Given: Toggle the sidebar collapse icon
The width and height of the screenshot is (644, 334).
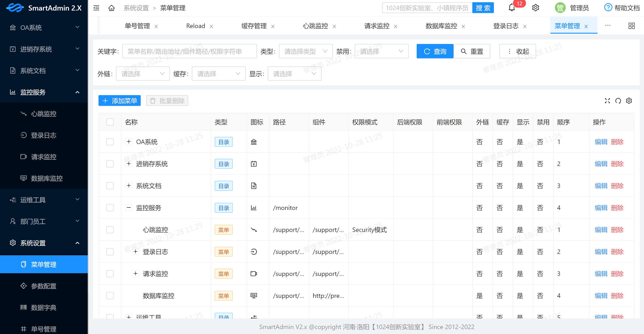Looking at the screenshot, I should (96, 8).
